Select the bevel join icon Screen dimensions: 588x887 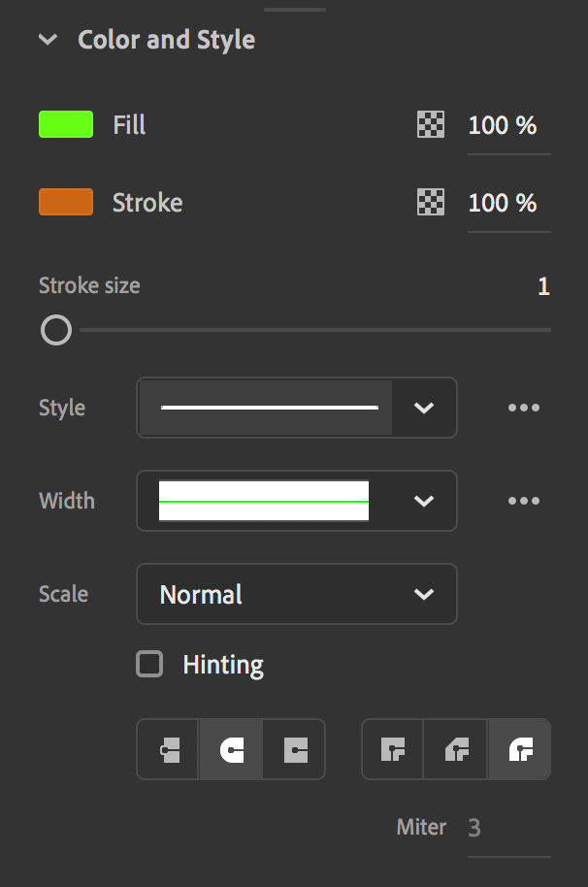click(x=456, y=750)
